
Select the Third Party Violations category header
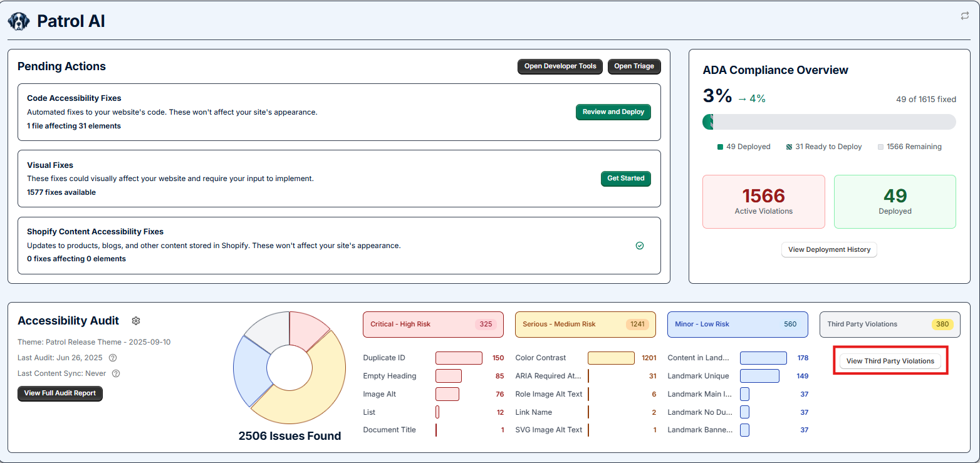click(x=889, y=325)
